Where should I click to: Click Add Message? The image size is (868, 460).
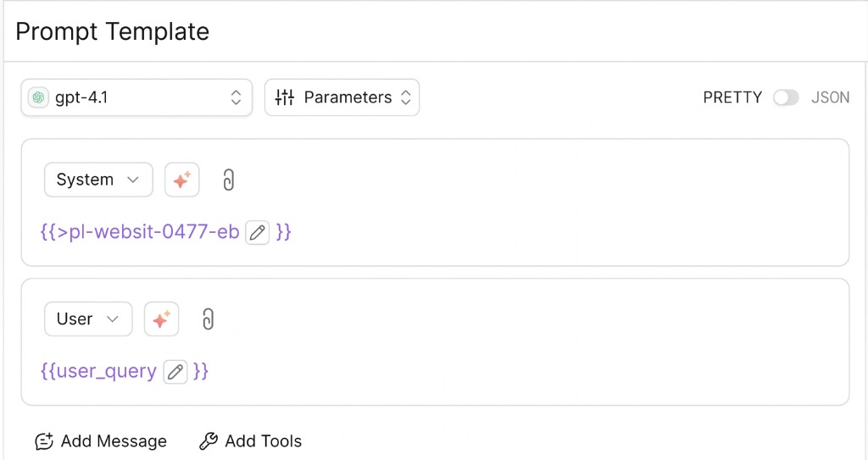click(101, 441)
